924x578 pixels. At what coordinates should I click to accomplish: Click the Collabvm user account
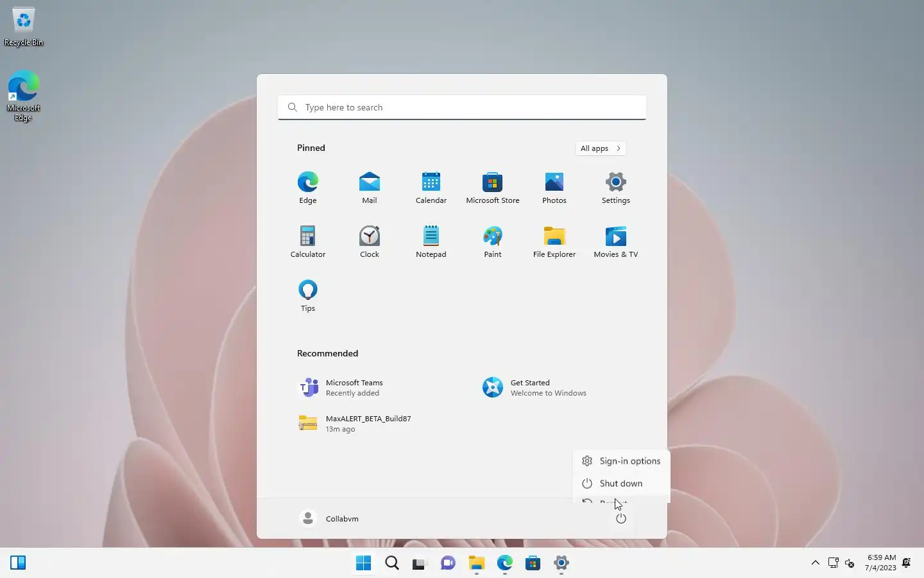[x=330, y=518]
